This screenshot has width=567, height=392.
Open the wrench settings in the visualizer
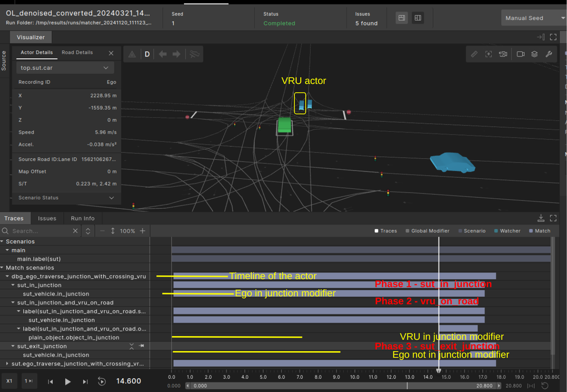tap(549, 54)
